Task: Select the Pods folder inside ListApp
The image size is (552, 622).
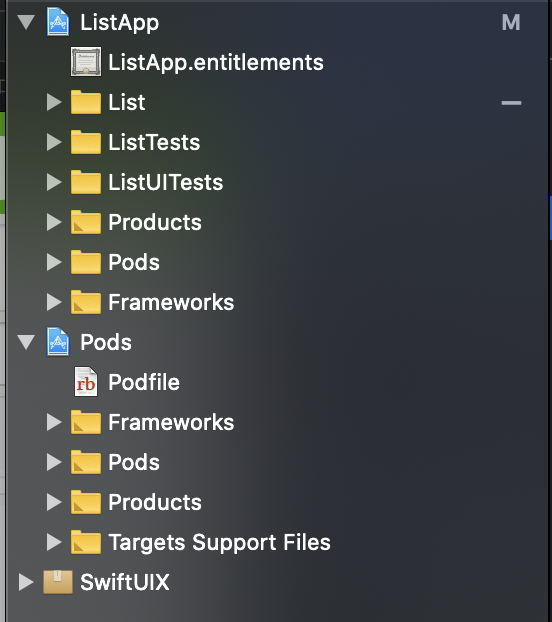Action: coord(134,262)
